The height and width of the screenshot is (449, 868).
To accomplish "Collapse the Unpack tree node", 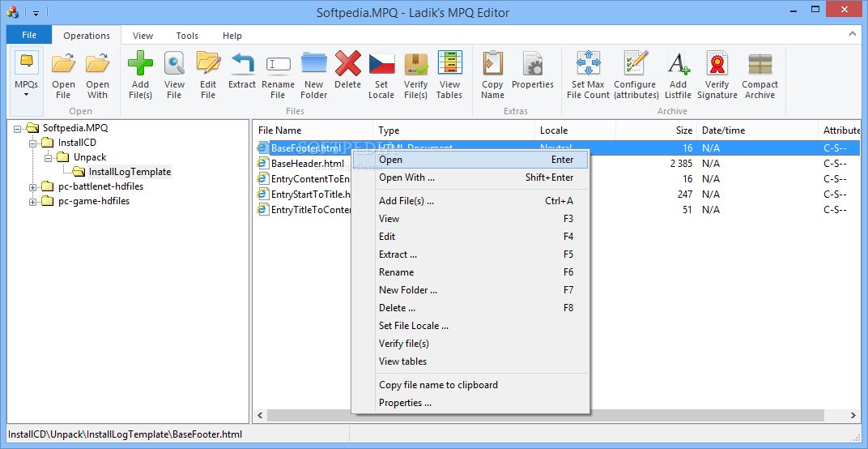I will (x=48, y=158).
